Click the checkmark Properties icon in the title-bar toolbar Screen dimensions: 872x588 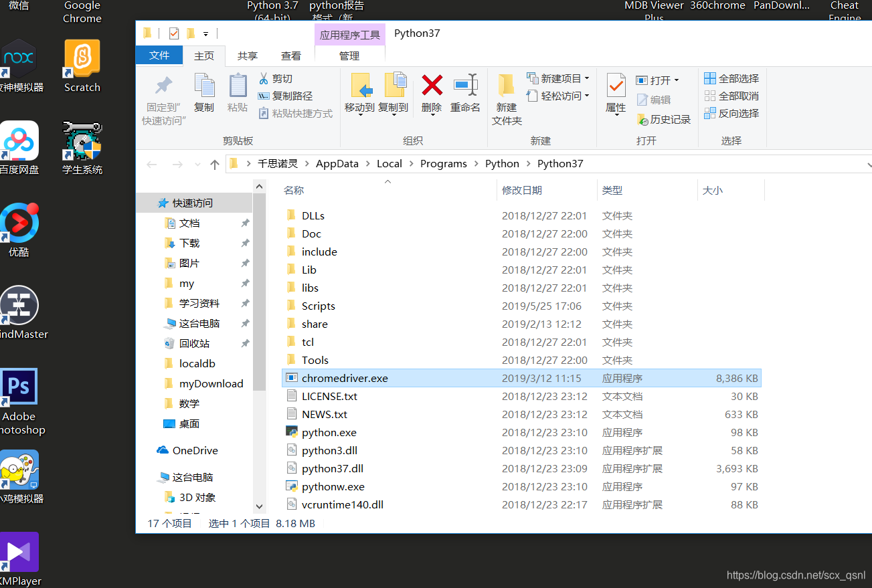point(174,33)
